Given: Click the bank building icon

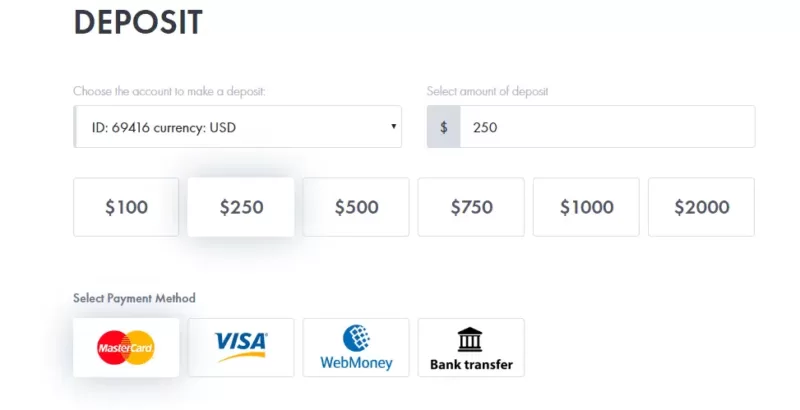Looking at the screenshot, I should tap(470, 339).
